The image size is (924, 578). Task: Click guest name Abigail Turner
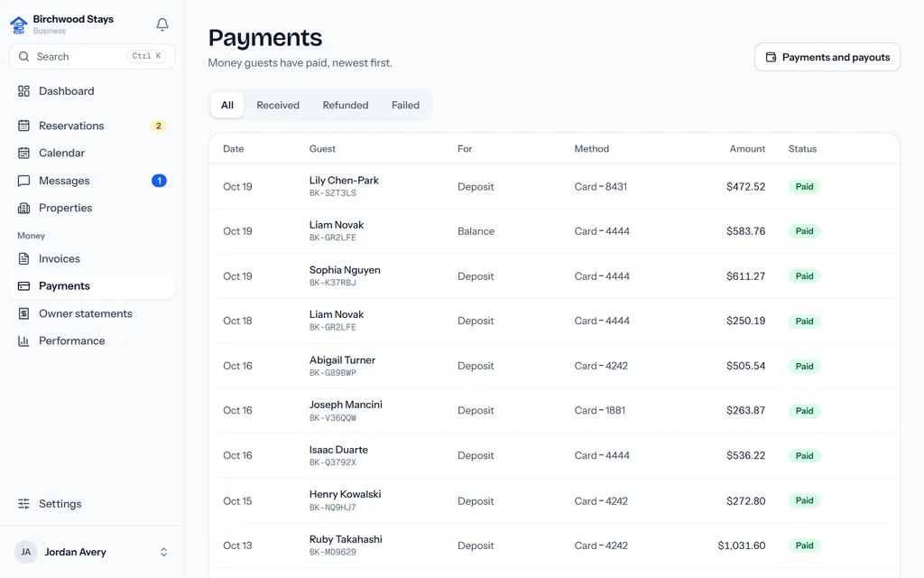click(x=342, y=359)
